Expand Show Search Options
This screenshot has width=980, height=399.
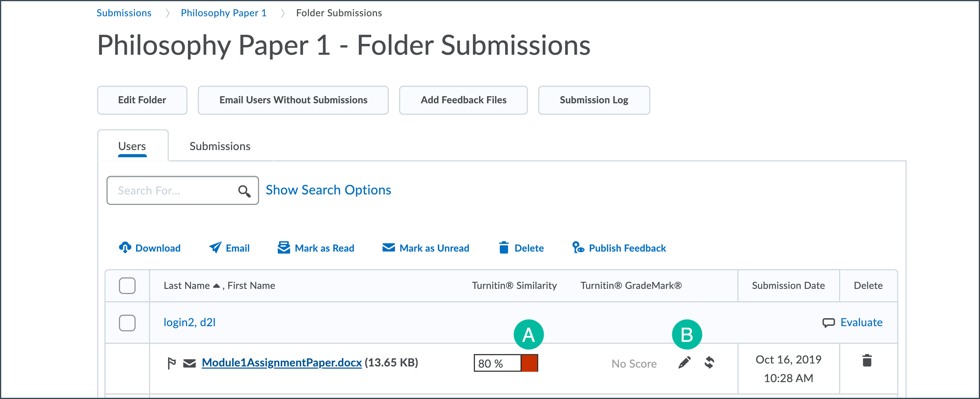328,190
